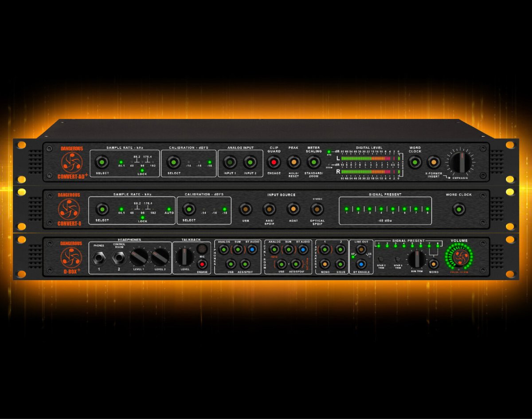Toggle the blue BT Enable button
Viewport: 532px width, 419px height.
point(361,264)
